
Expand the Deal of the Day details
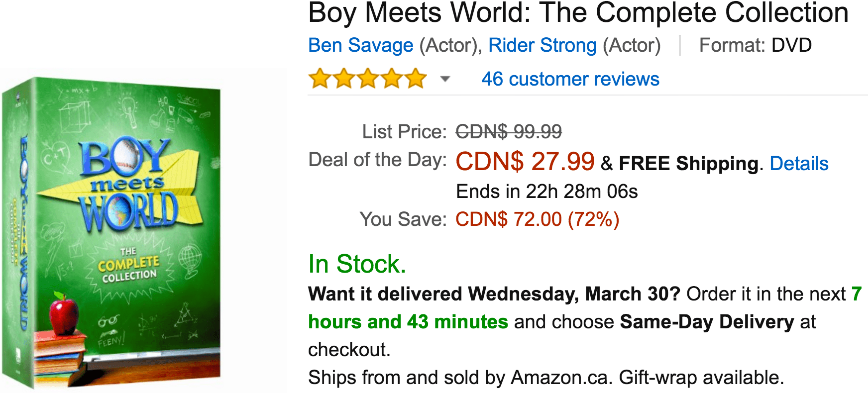pos(799,164)
